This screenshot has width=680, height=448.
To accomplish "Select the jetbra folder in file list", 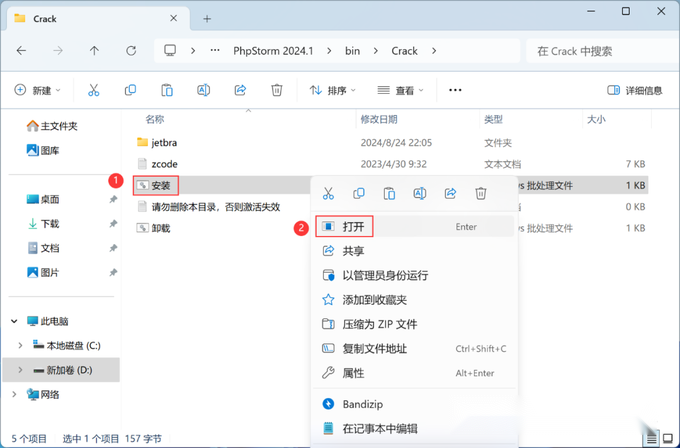I will point(164,143).
